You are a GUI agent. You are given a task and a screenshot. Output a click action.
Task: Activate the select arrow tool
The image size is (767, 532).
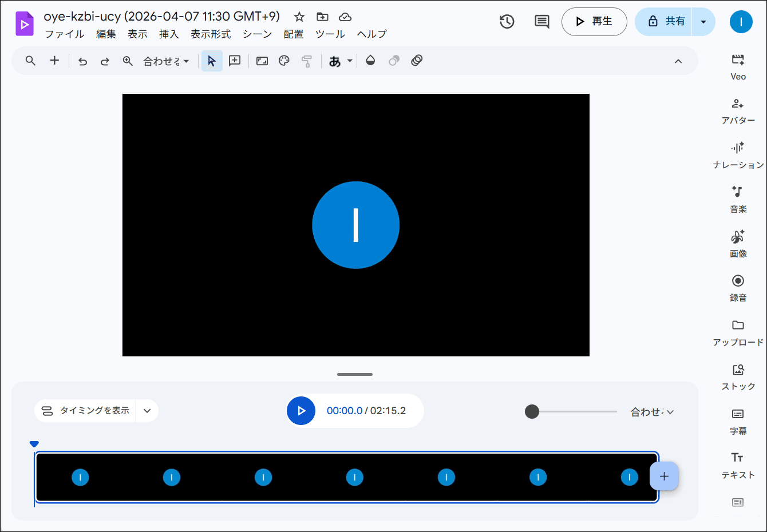(212, 61)
